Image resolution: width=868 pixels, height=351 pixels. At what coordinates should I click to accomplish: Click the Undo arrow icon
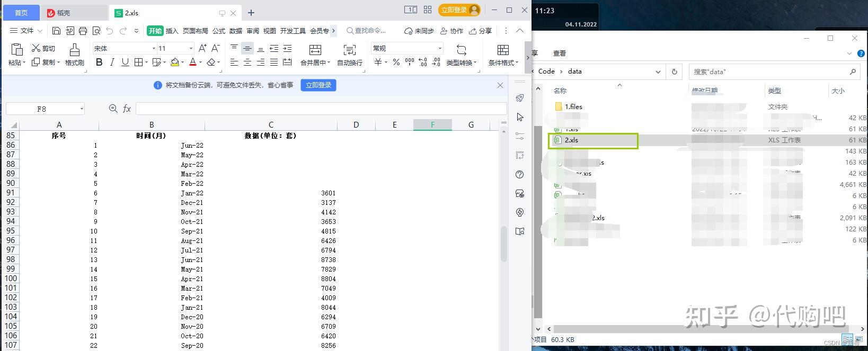tap(109, 31)
